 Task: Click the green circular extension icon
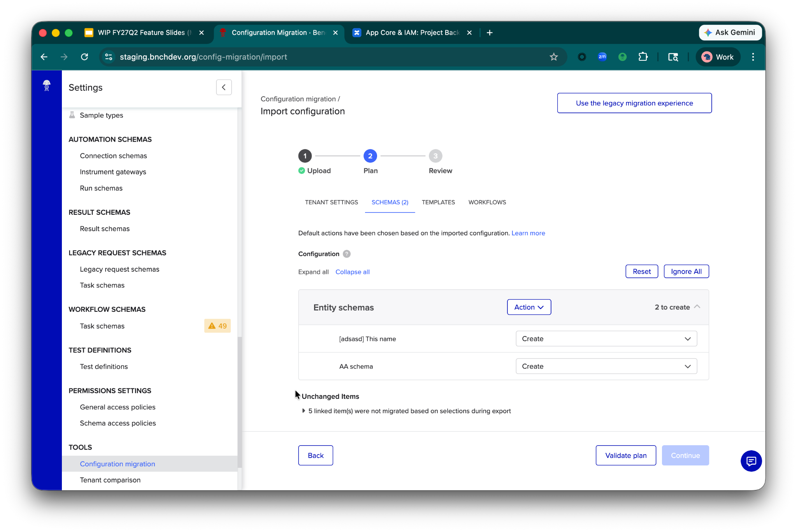(x=622, y=57)
